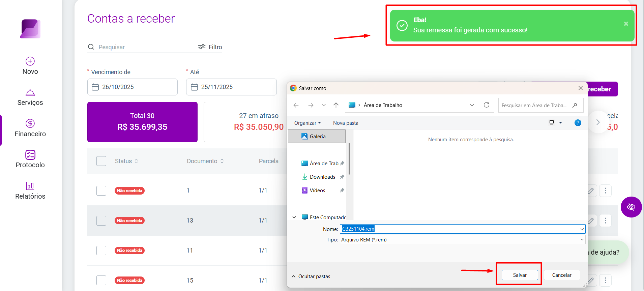The height and width of the screenshot is (291, 644).
Task: Click the Cancelar button
Action: 562,275
